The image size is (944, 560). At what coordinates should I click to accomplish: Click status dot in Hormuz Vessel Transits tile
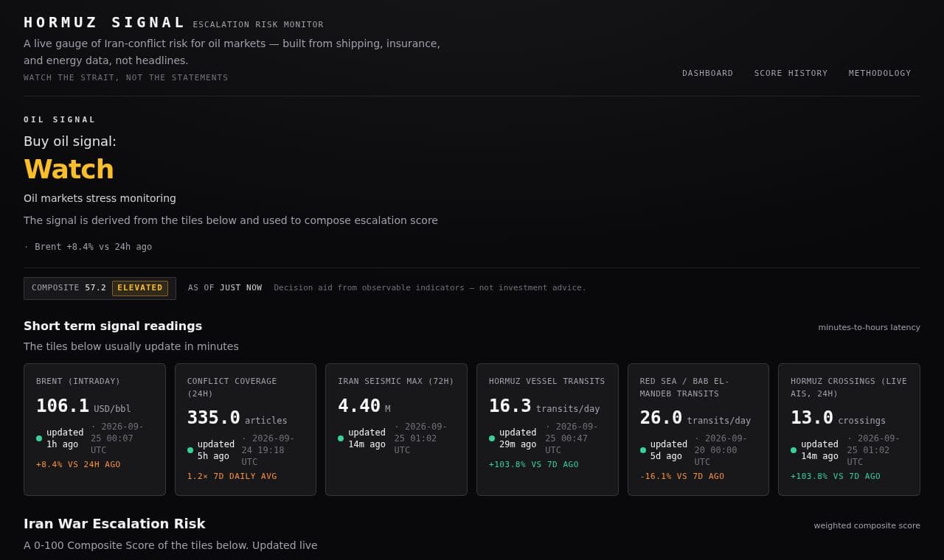(492, 438)
